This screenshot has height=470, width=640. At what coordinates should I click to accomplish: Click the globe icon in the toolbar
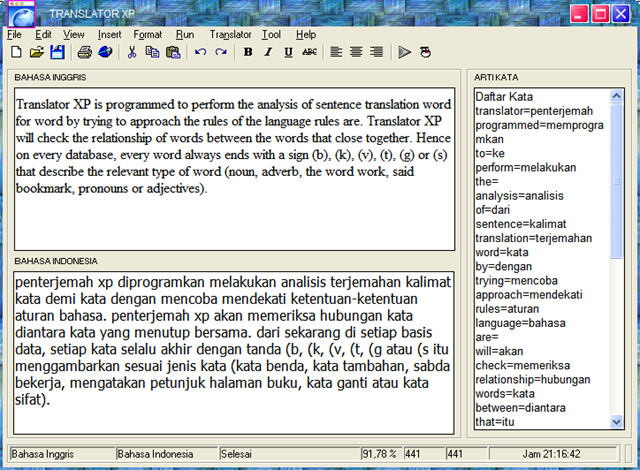point(105,52)
